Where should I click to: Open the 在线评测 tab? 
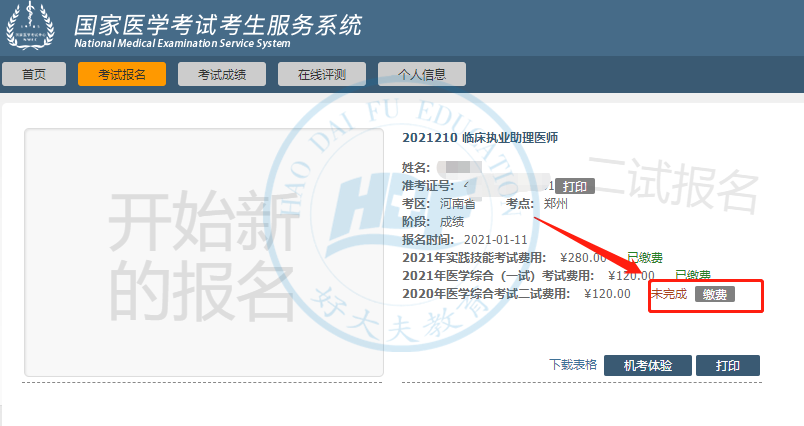pos(322,74)
